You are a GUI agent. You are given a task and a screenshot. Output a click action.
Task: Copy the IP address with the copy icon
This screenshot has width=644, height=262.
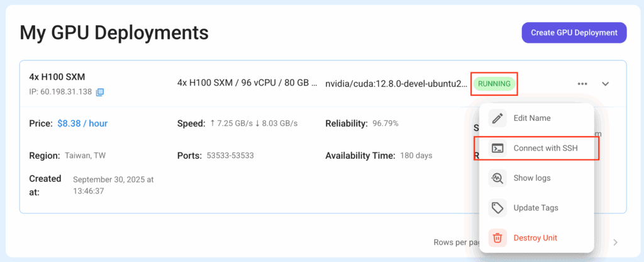pos(100,92)
